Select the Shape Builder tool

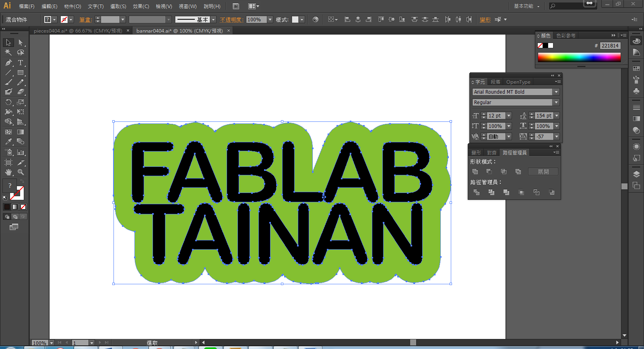(8, 121)
